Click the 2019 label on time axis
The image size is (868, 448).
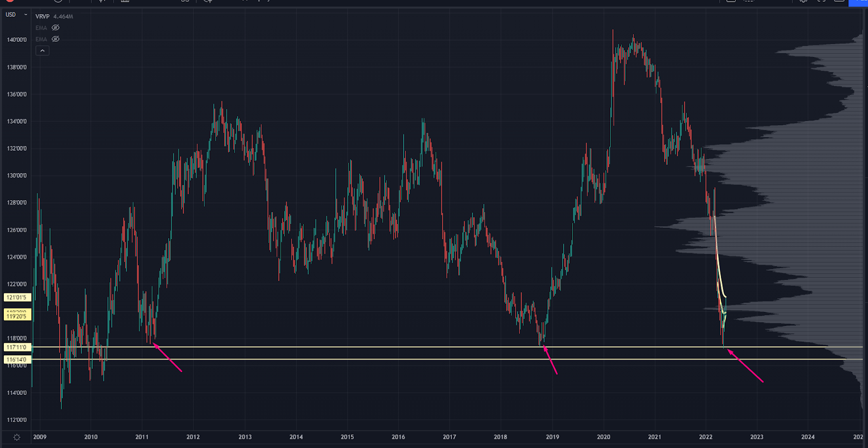(x=552, y=437)
